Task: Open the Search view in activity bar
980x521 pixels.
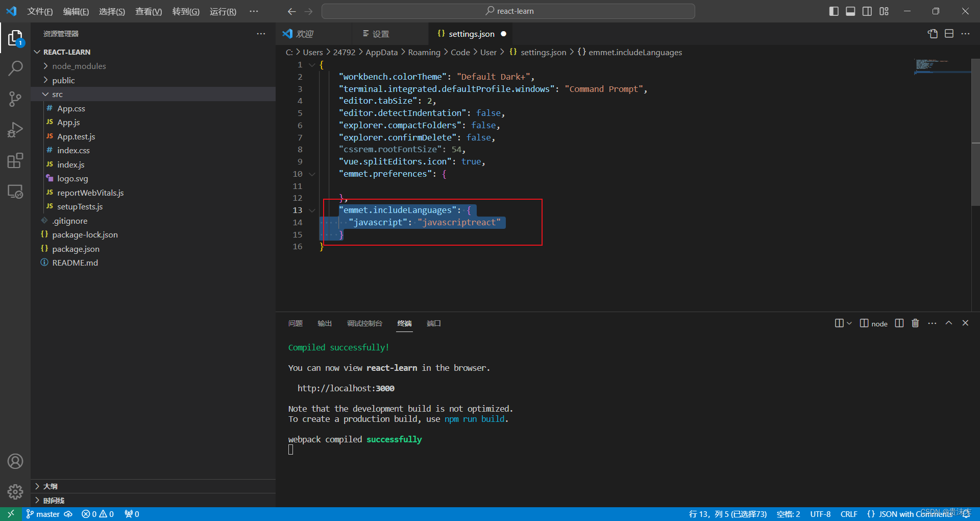Action: coord(15,68)
